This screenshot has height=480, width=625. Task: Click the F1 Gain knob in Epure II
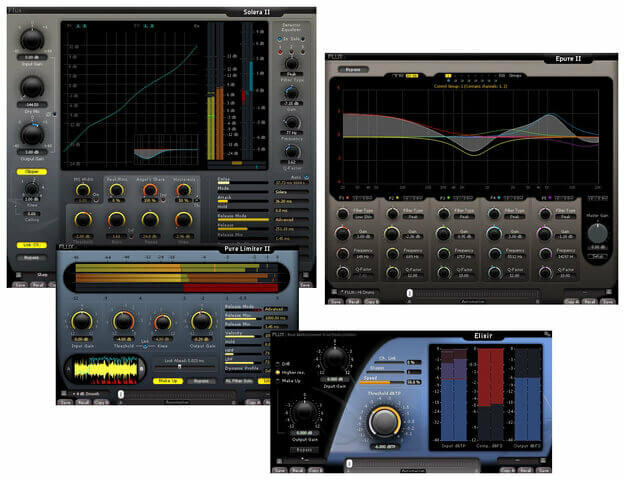point(342,234)
